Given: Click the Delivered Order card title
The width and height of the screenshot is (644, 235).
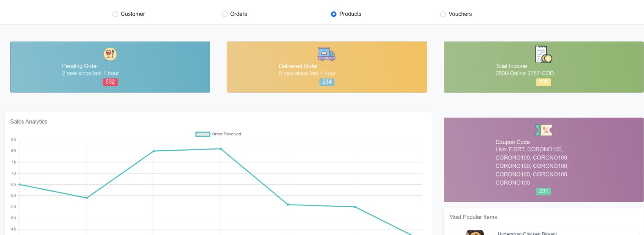Looking at the screenshot, I should 298,66.
